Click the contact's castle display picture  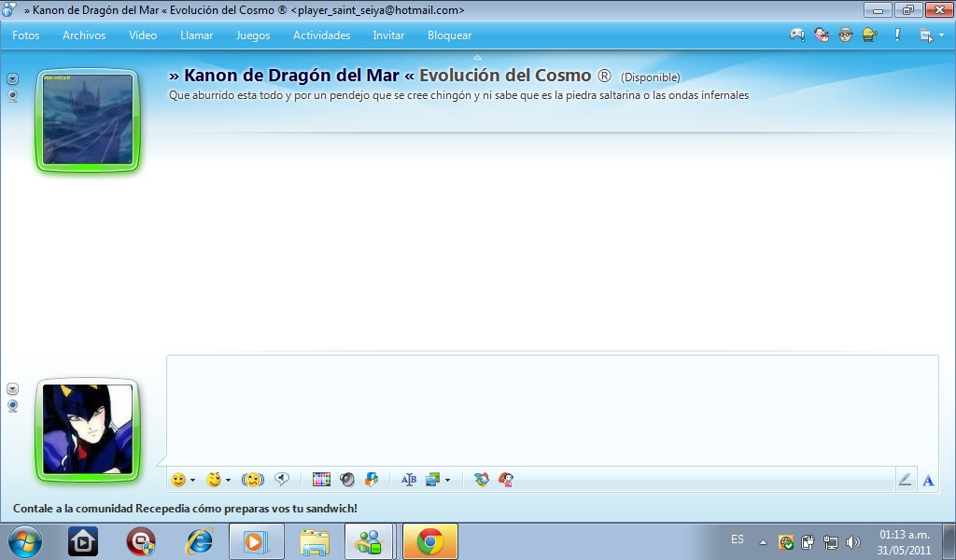(x=88, y=119)
